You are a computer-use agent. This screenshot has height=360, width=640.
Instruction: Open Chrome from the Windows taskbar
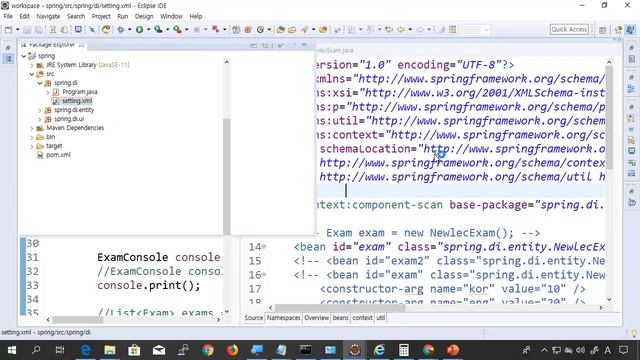point(208,350)
